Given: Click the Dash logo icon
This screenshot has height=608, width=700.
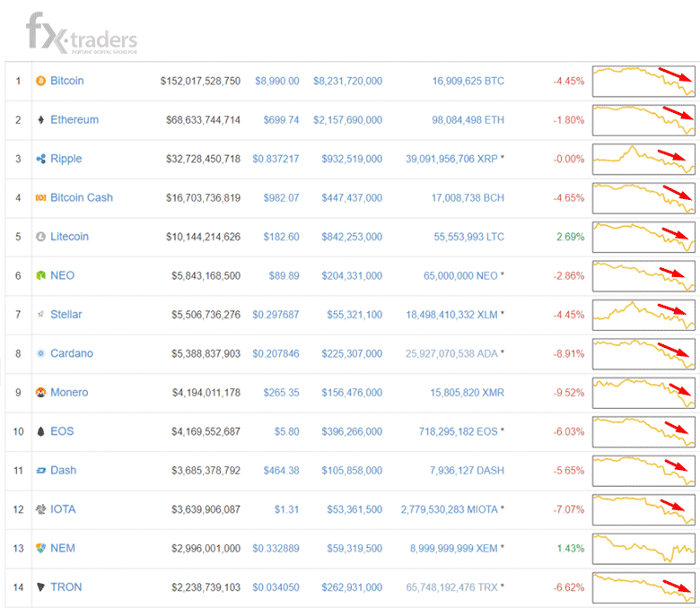Looking at the screenshot, I should [x=40, y=470].
